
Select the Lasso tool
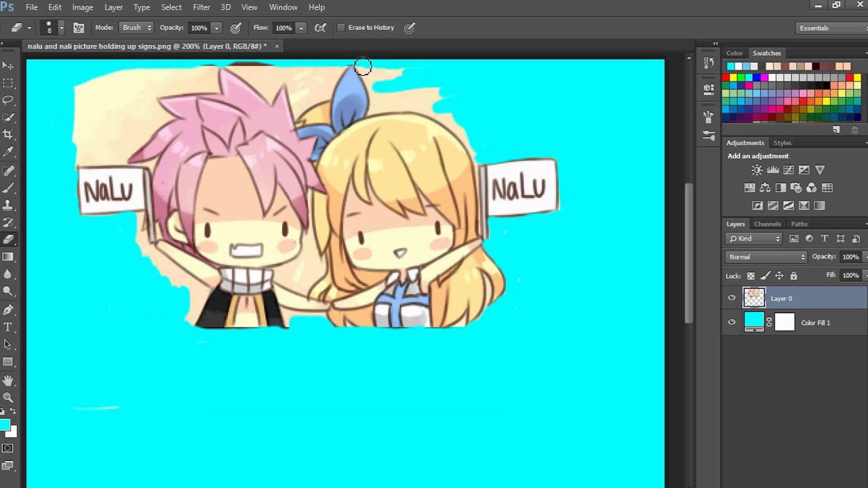click(x=8, y=100)
